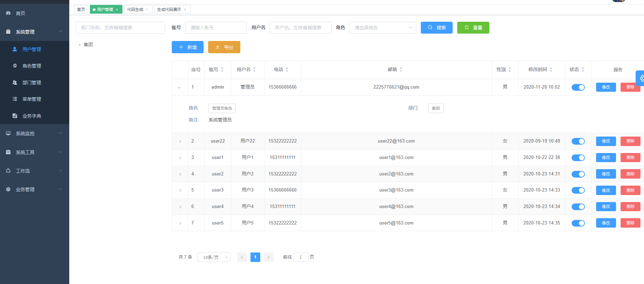
Task: Expand the user4 row details
Action: (x=180, y=207)
